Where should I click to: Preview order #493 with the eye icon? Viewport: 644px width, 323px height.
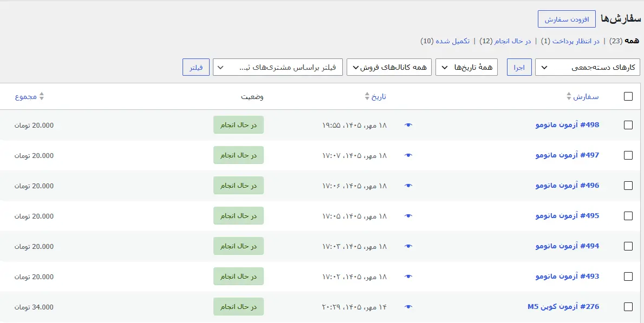click(408, 276)
